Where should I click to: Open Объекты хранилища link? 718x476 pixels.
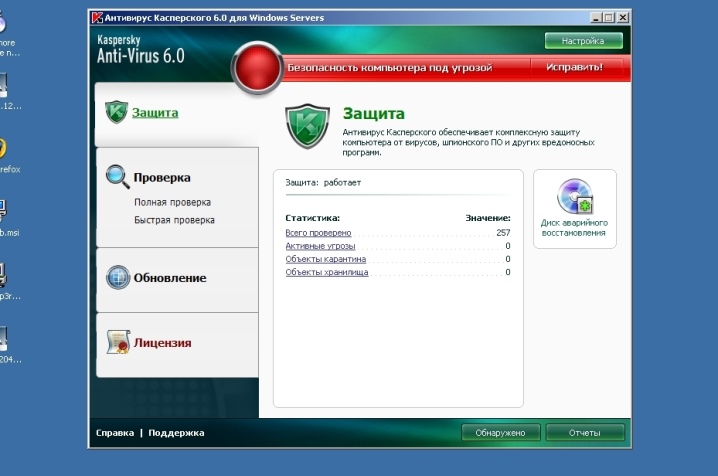[x=326, y=272]
